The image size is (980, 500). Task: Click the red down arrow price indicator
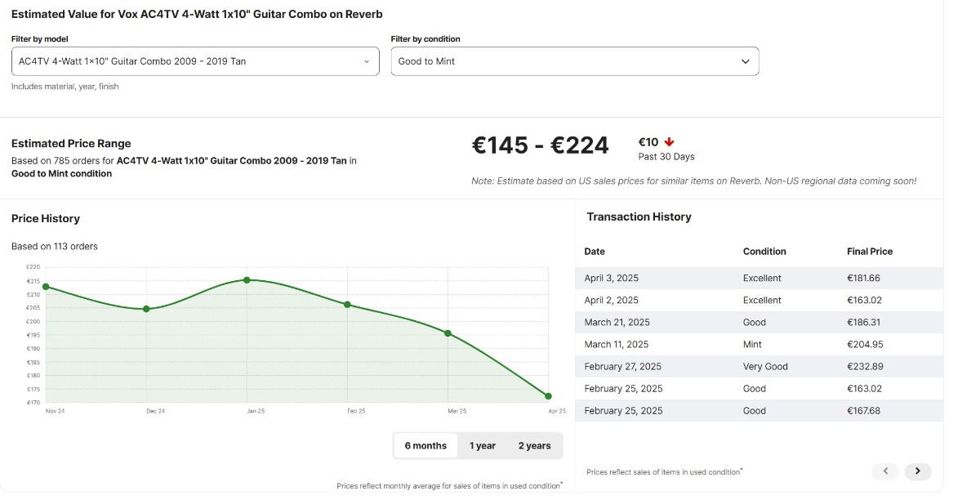click(x=670, y=142)
